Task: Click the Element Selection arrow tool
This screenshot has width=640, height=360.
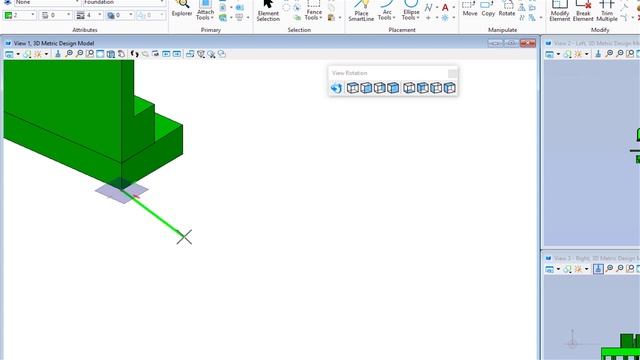Action: [x=268, y=10]
